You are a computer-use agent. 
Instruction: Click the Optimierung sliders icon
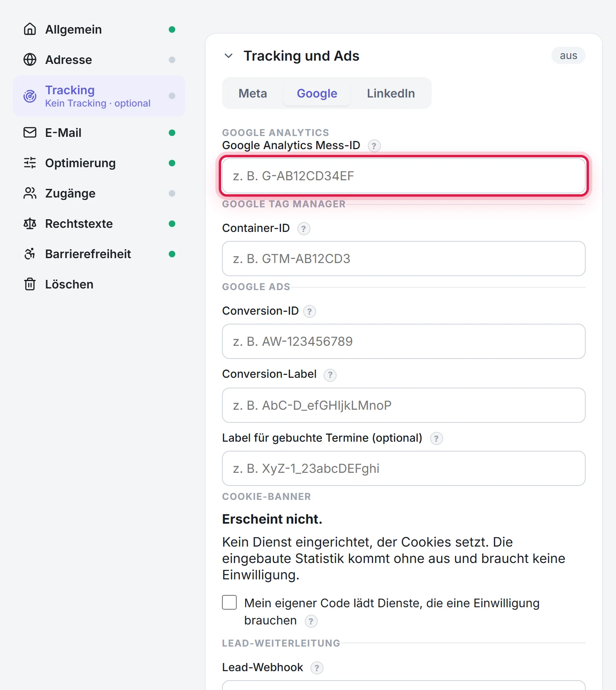(x=30, y=163)
